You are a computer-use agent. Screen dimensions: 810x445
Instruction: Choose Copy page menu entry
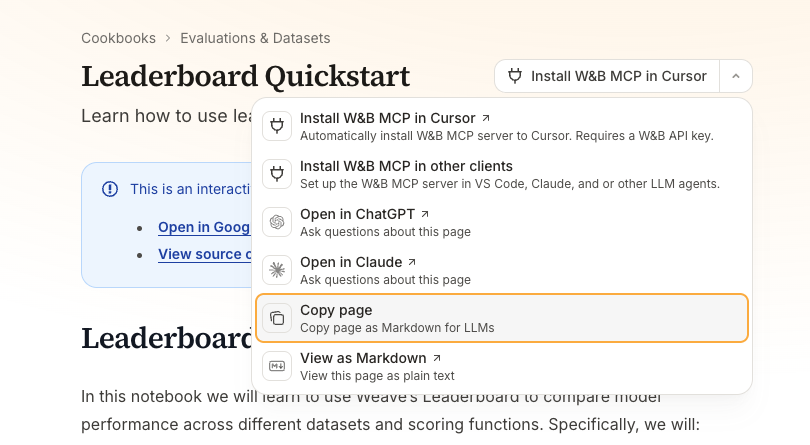[502, 318]
